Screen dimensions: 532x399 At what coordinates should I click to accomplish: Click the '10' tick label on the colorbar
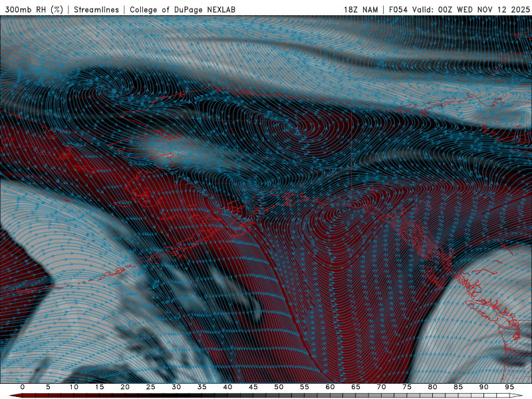point(74,387)
